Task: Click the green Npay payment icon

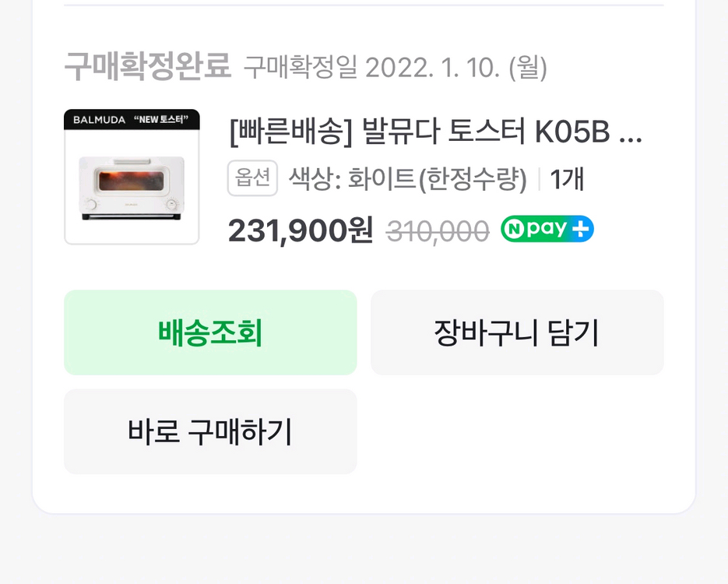Action: point(547,230)
